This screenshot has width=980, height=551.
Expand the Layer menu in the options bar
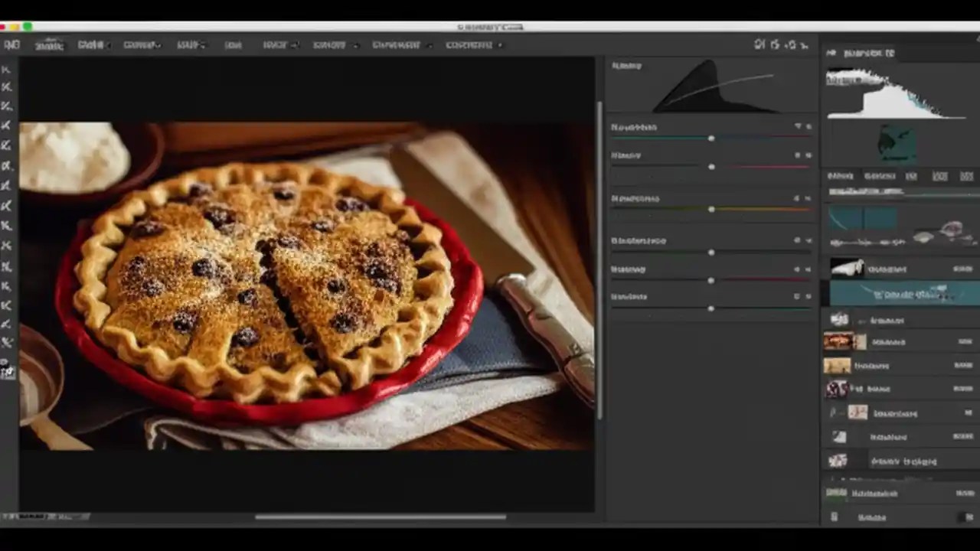click(189, 44)
